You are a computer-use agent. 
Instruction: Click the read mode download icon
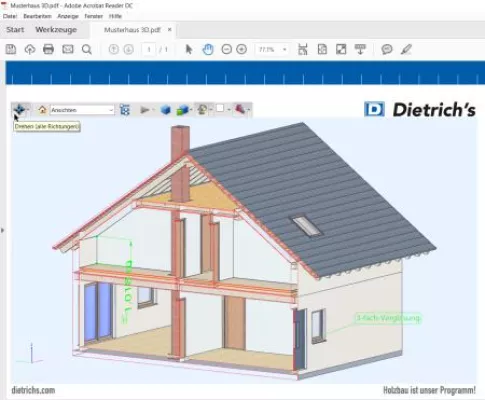(360, 49)
